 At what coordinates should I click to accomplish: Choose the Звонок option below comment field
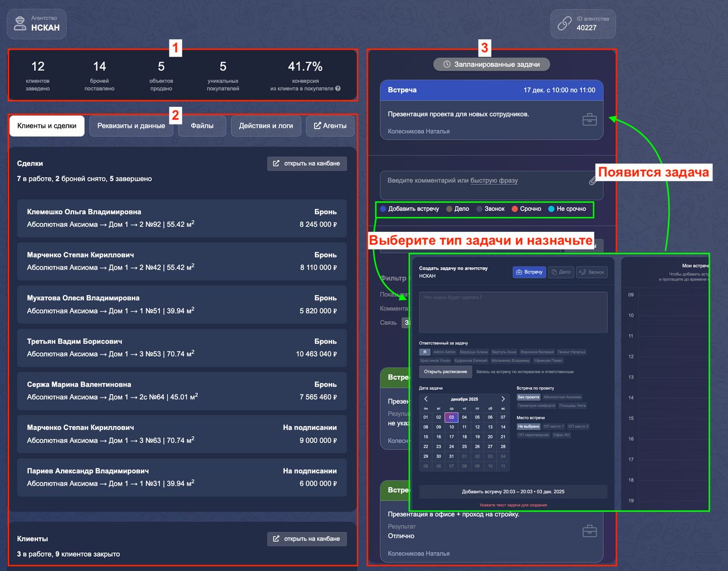click(491, 209)
